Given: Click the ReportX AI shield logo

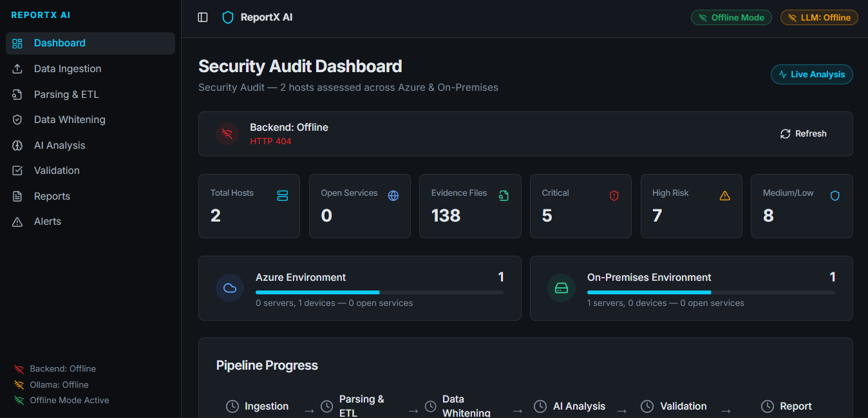Looking at the screenshot, I should coord(227,17).
